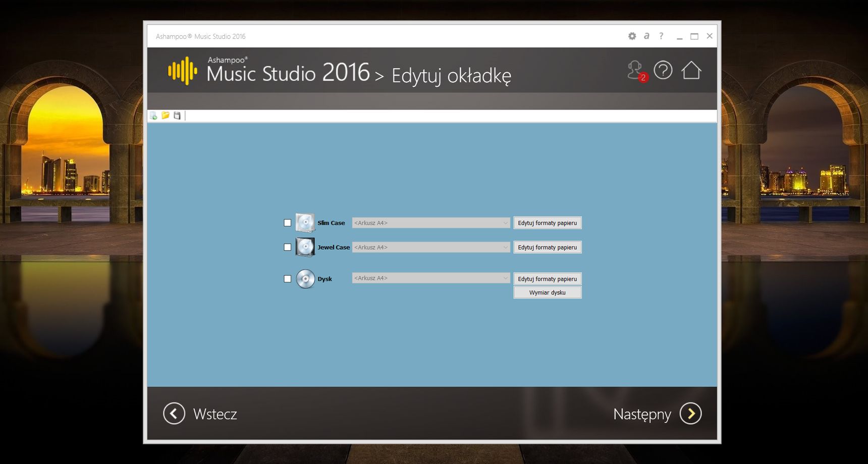Click the Jewel Case disc icon

(x=305, y=247)
